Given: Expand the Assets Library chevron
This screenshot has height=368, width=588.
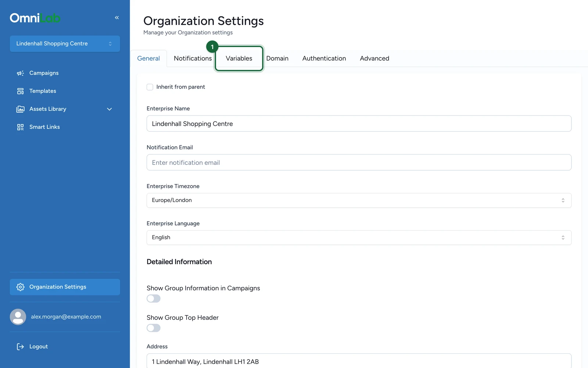Looking at the screenshot, I should click(110, 109).
